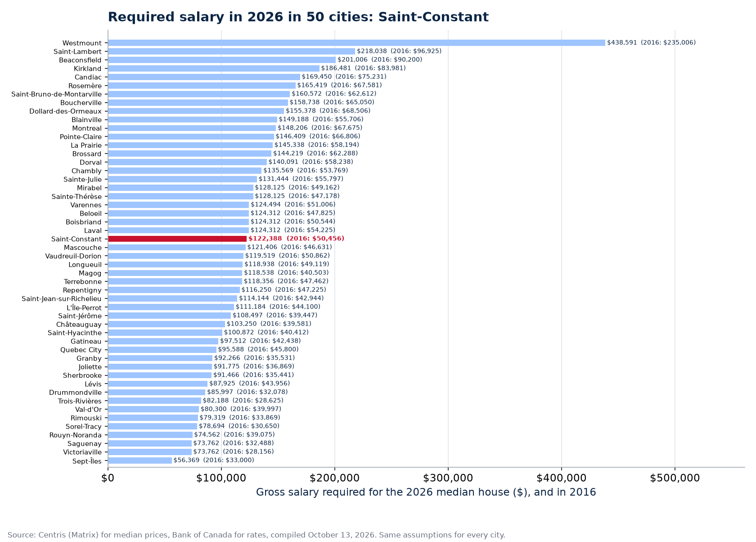Click the Brossard value $144,219
756x542 pixels.
(315, 154)
